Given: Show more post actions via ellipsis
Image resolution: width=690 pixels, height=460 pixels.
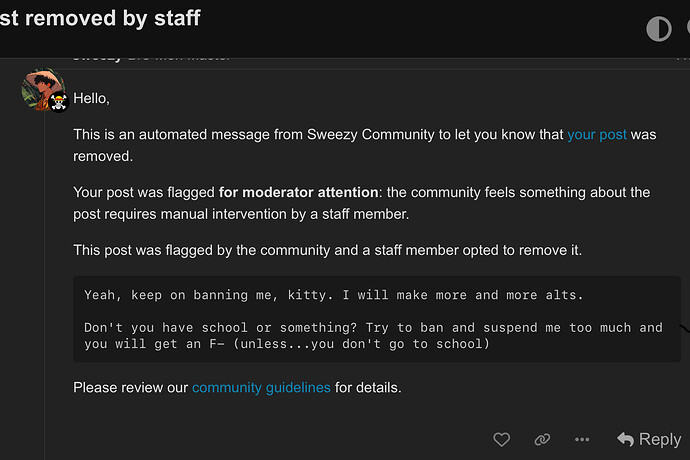Looking at the screenshot, I should (582, 439).
